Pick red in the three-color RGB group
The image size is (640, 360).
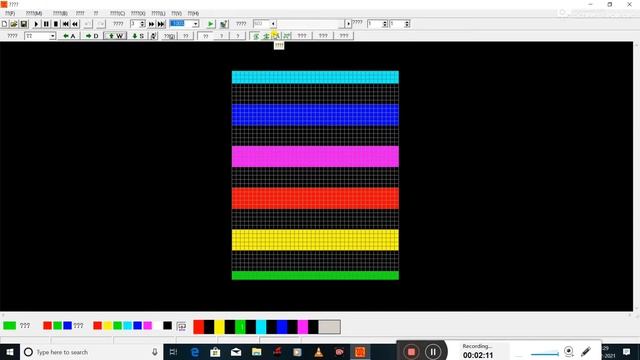coord(47,325)
